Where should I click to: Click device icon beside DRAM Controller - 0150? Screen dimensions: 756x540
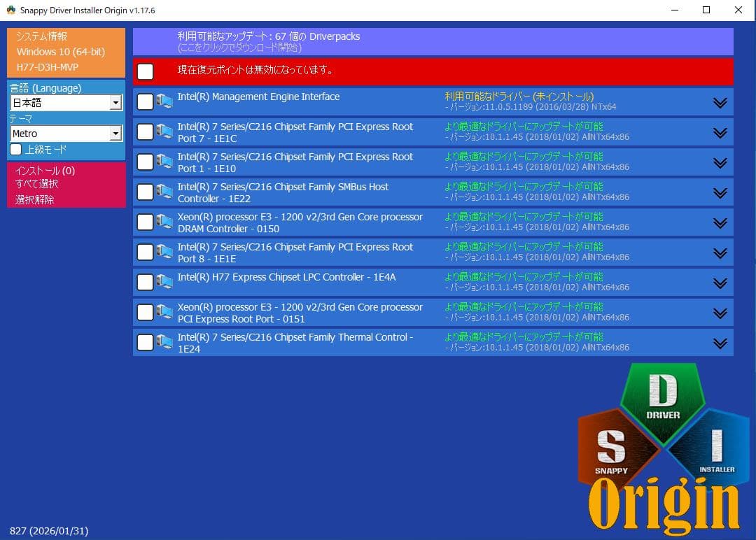coord(164,222)
